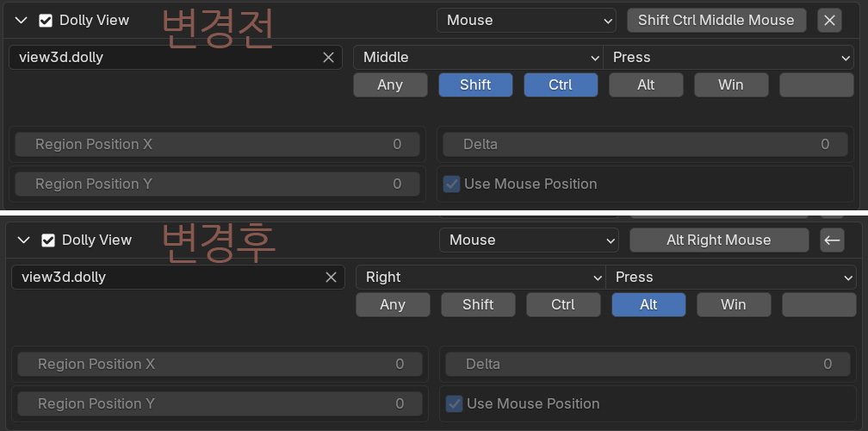This screenshot has height=431, width=868.
Task: Enable the Alt modifier in 변경전 panel
Action: (x=646, y=84)
